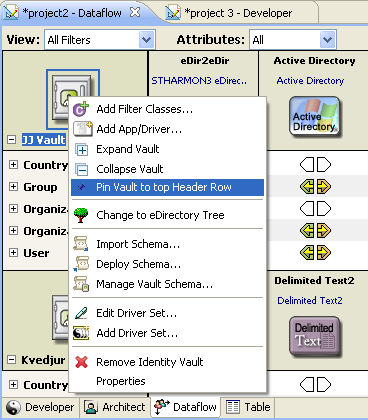Screen dimensions: 368x420
Task: Switch to the Table tab
Action: [248, 407]
